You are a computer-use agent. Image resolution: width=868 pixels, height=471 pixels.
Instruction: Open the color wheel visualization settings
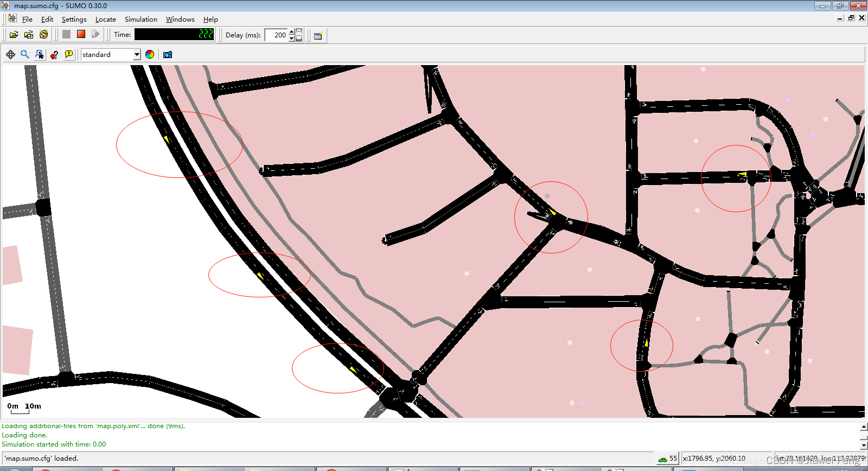point(150,54)
